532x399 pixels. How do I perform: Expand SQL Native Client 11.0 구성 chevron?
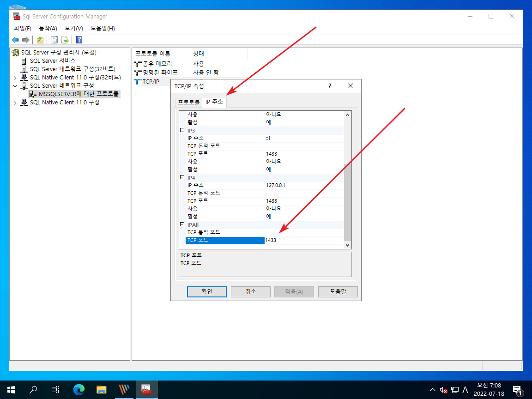pyautogui.click(x=15, y=103)
